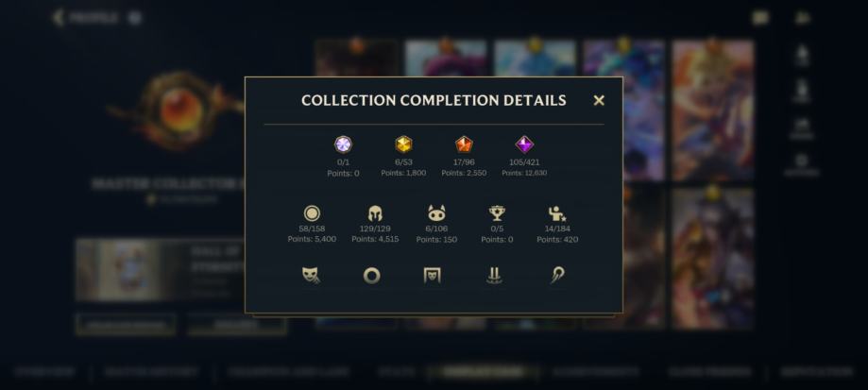Select the trophy icon showing 0/5
868x390 pixels.
(497, 213)
